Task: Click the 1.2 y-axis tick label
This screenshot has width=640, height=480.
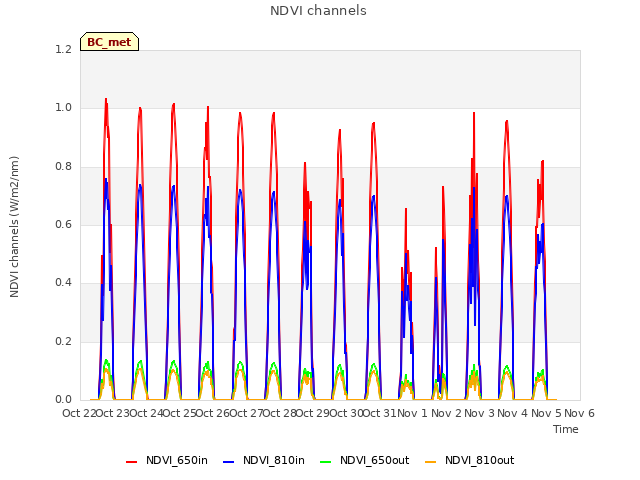Action: coord(63,50)
